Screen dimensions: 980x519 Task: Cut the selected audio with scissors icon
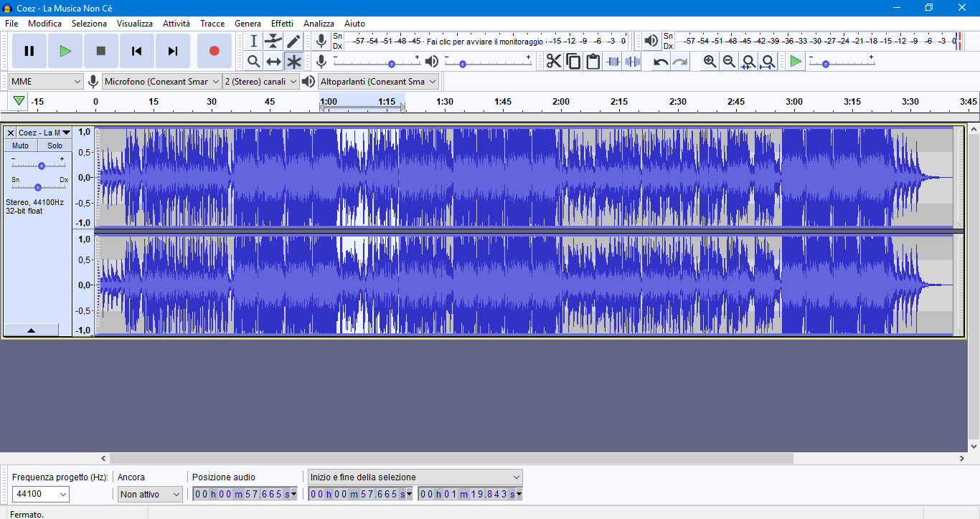[x=553, y=62]
